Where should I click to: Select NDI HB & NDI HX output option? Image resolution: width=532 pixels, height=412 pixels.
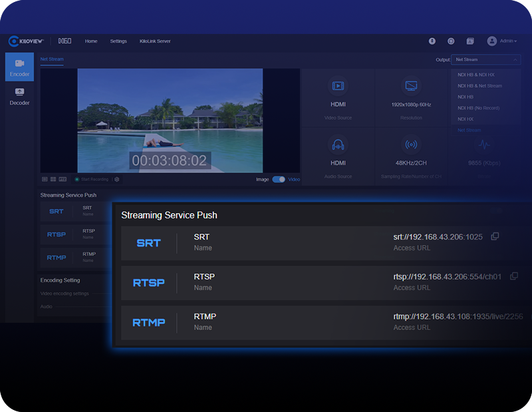pos(476,75)
